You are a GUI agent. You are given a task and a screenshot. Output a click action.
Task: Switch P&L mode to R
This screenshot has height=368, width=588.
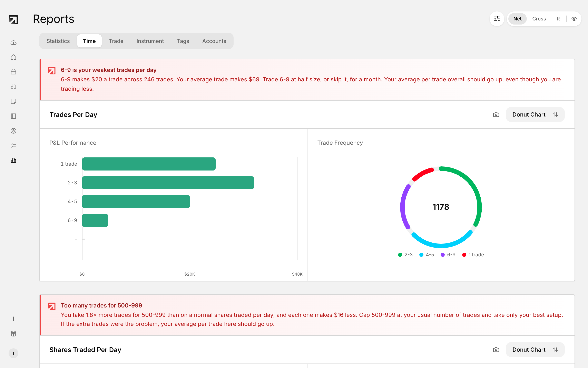coord(558,19)
